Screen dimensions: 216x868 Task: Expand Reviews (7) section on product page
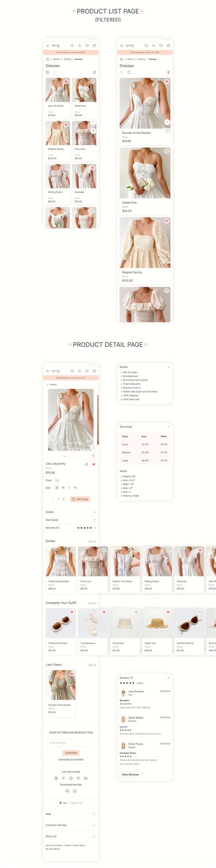(x=71, y=528)
